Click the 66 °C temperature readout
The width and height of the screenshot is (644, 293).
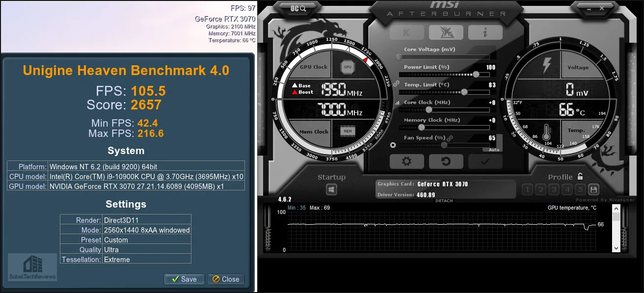coord(572,109)
